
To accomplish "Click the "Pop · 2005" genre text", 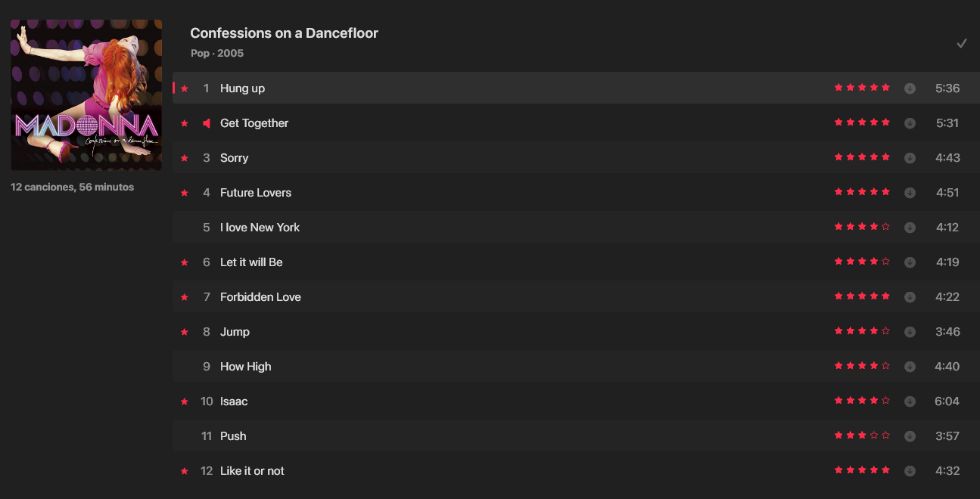I will coord(217,54).
